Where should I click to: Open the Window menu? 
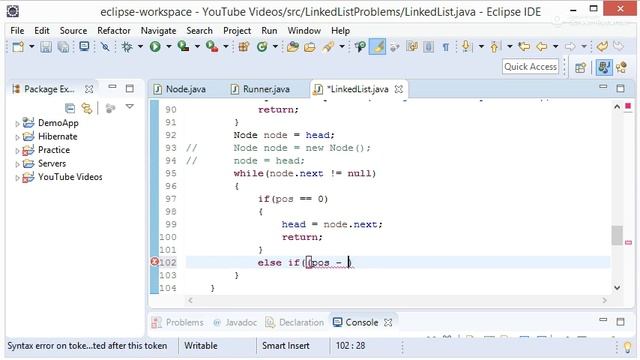click(x=304, y=31)
